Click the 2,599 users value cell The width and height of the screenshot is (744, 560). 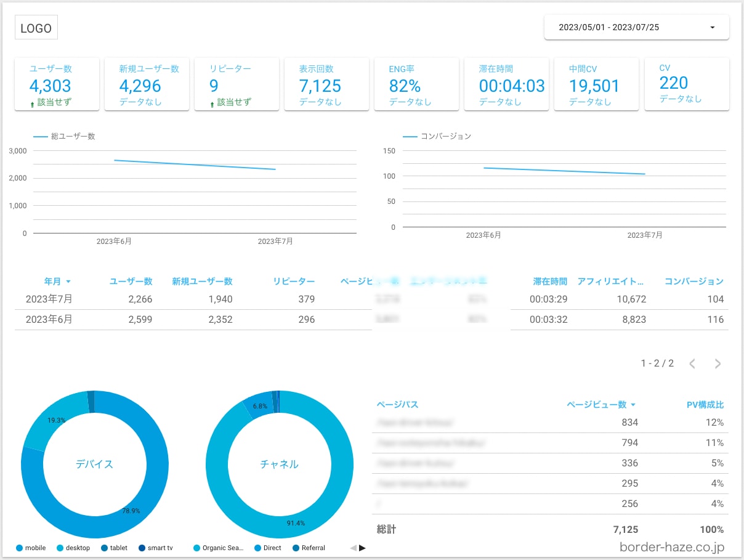coord(139,320)
